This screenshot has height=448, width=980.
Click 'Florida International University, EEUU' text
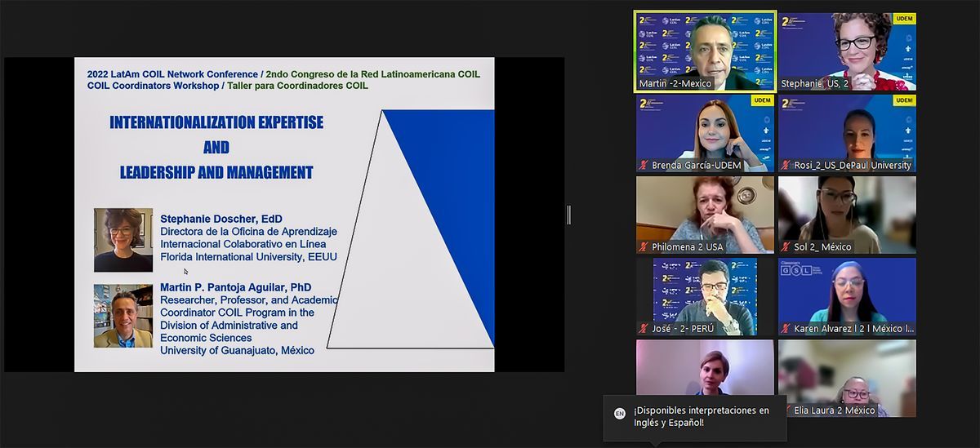click(248, 257)
